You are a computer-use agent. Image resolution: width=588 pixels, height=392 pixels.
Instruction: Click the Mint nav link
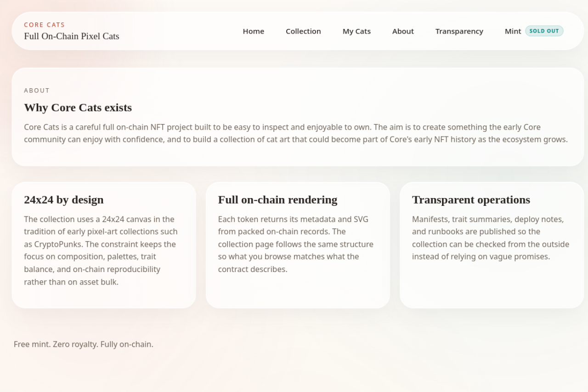513,31
